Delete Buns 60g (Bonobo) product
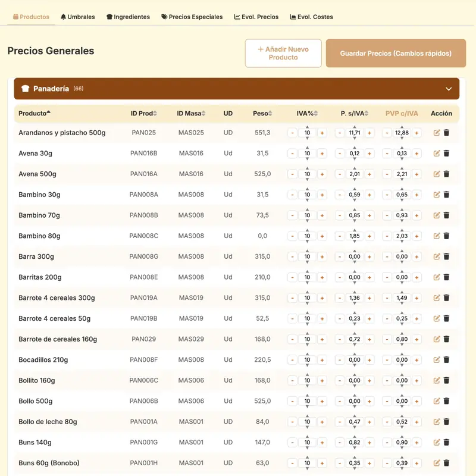476x476 pixels. click(x=446, y=463)
